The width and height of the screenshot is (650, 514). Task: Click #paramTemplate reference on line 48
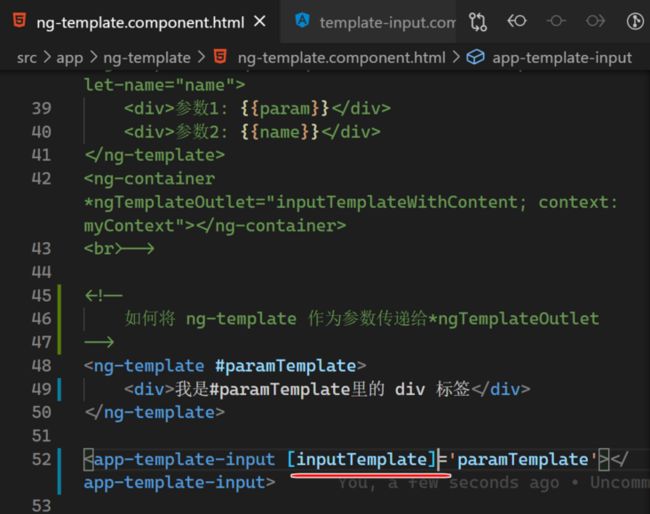point(286,366)
